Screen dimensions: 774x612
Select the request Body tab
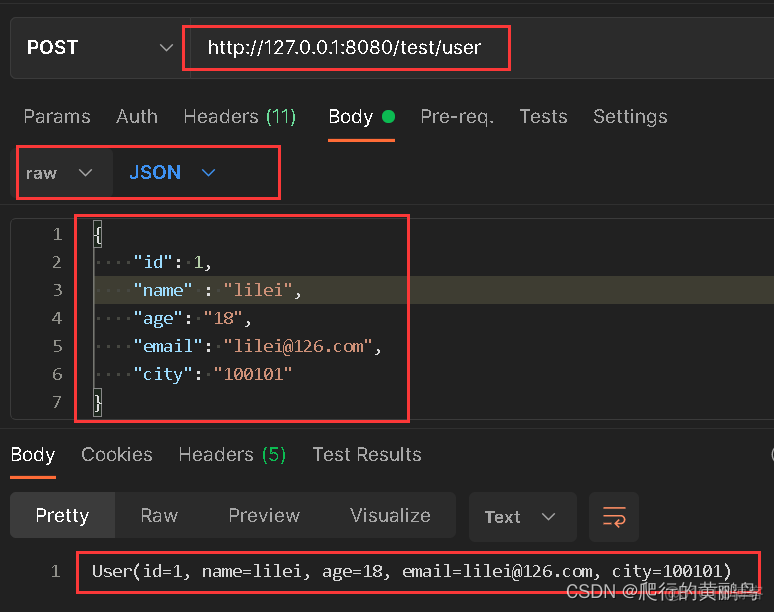(x=351, y=117)
